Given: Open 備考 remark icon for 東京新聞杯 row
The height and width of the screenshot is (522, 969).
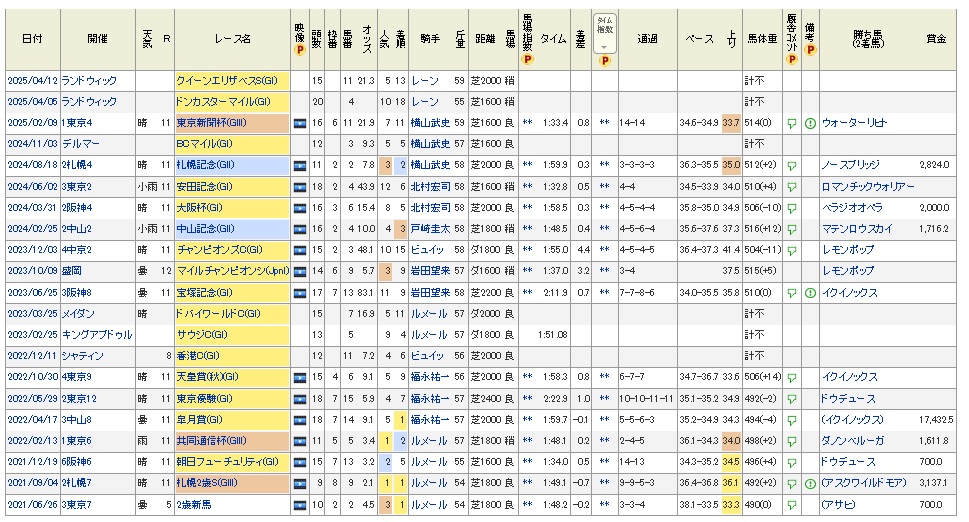Looking at the screenshot, I should click(x=810, y=124).
